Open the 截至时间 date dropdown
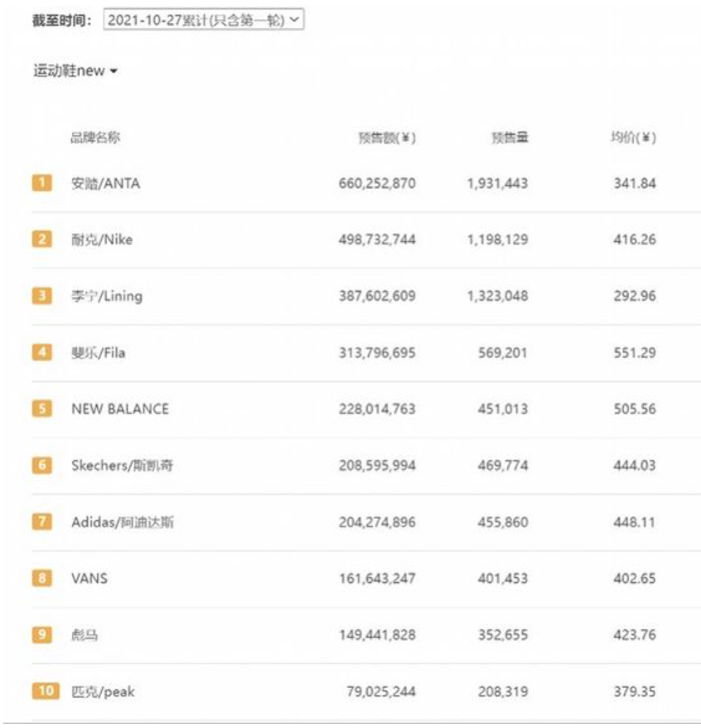The width and height of the screenshot is (701, 728). [204, 20]
